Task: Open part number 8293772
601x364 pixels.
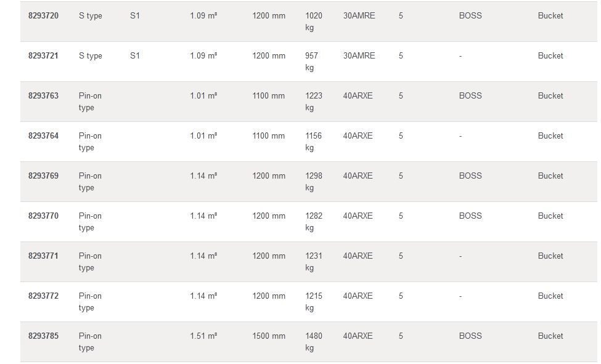Action: (43, 296)
